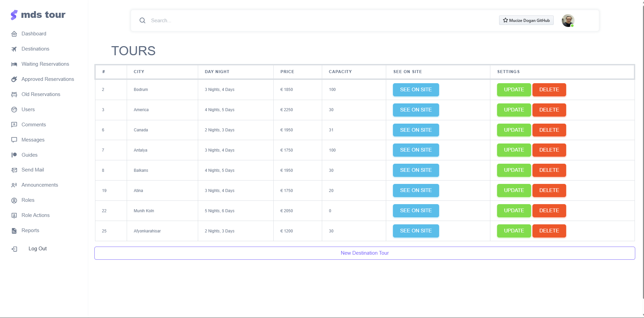Go to Waiting Reservations page

click(x=45, y=64)
